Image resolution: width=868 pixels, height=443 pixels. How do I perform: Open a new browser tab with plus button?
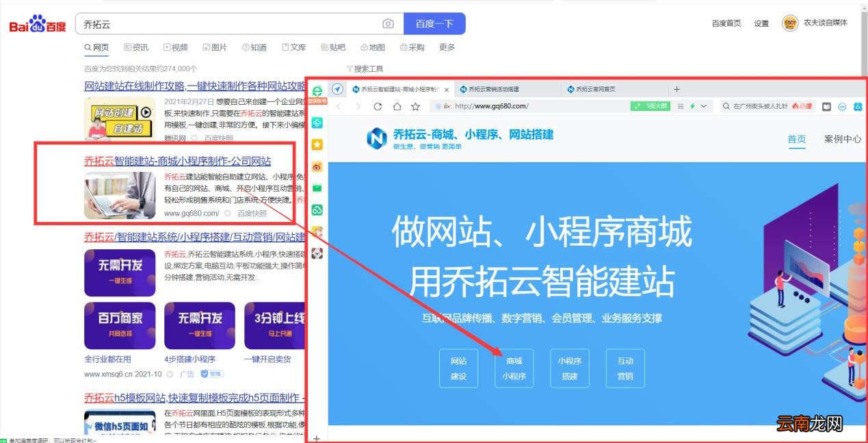677,89
